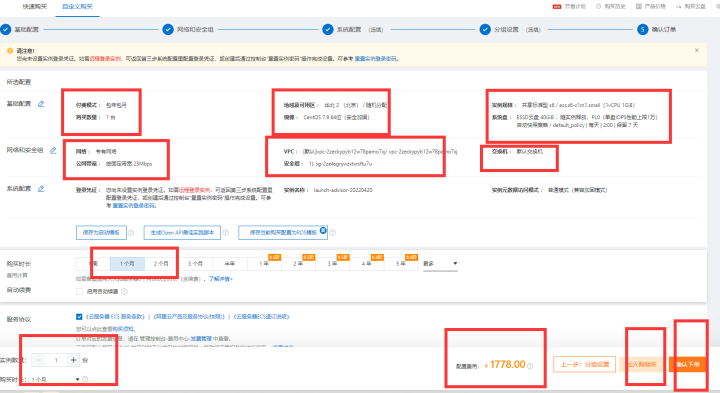
Task: Open 重置实例登录密码 link in notice
Action: 376,59
